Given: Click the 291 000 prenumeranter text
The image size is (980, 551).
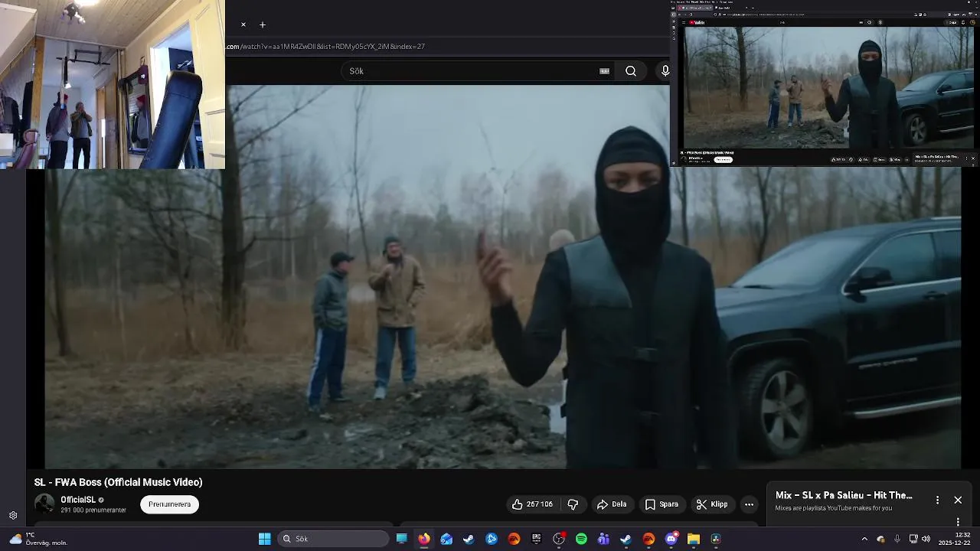Looking at the screenshot, I should 93,510.
